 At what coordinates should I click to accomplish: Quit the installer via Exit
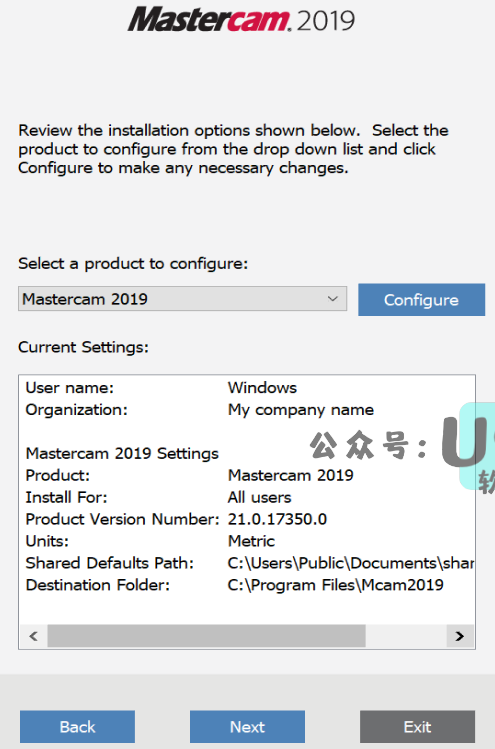(418, 727)
